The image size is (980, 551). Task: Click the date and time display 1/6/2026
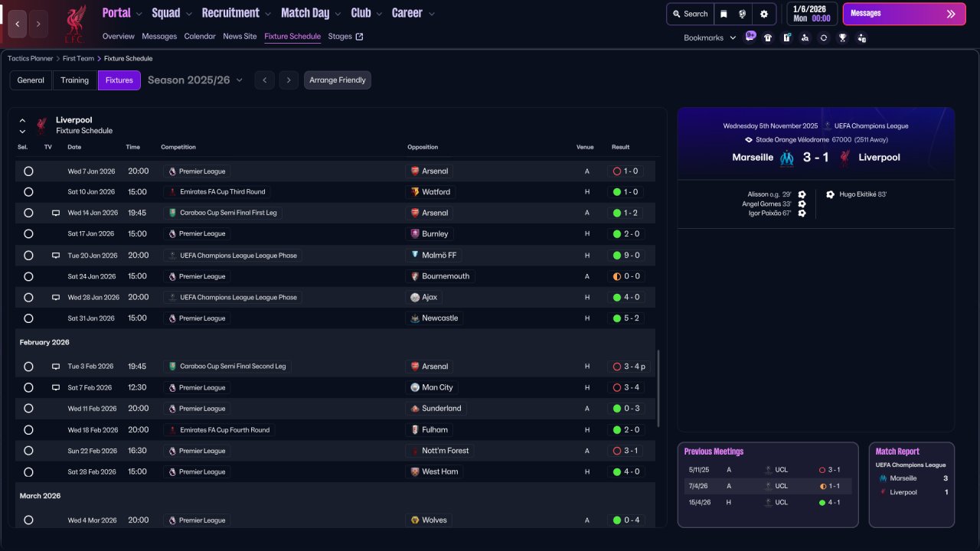811,14
